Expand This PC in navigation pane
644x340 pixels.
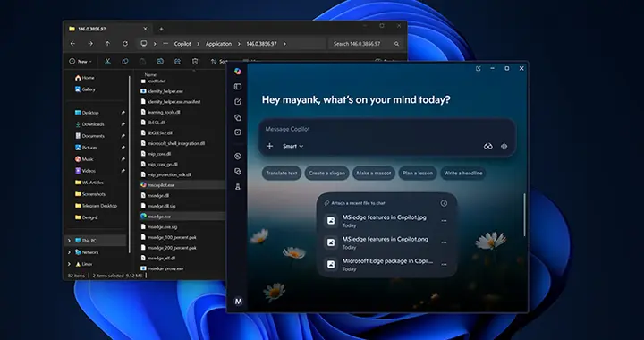(x=69, y=241)
